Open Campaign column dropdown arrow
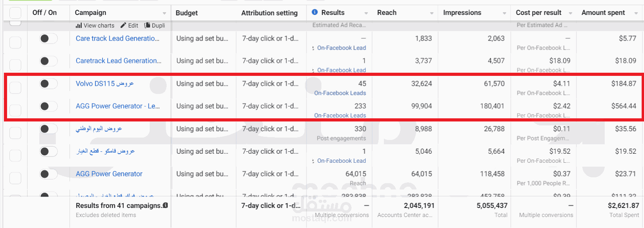The width and height of the screenshot is (644, 228). click(x=164, y=13)
